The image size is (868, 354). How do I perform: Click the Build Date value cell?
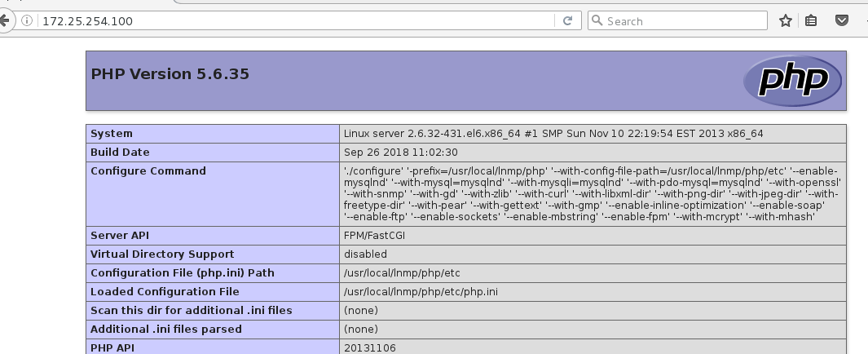pyautogui.click(x=593, y=153)
